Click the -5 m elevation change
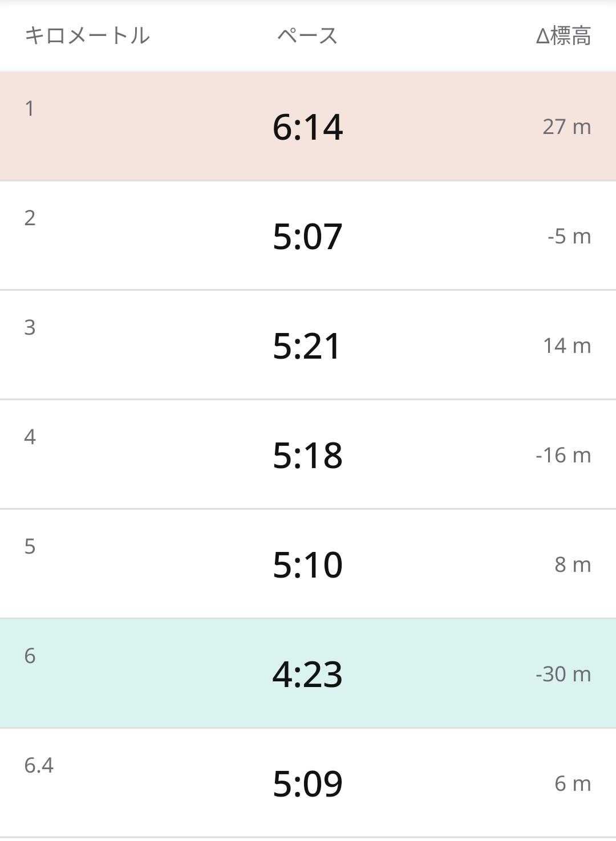Image resolution: width=616 pixels, height=841 pixels. coord(569,236)
